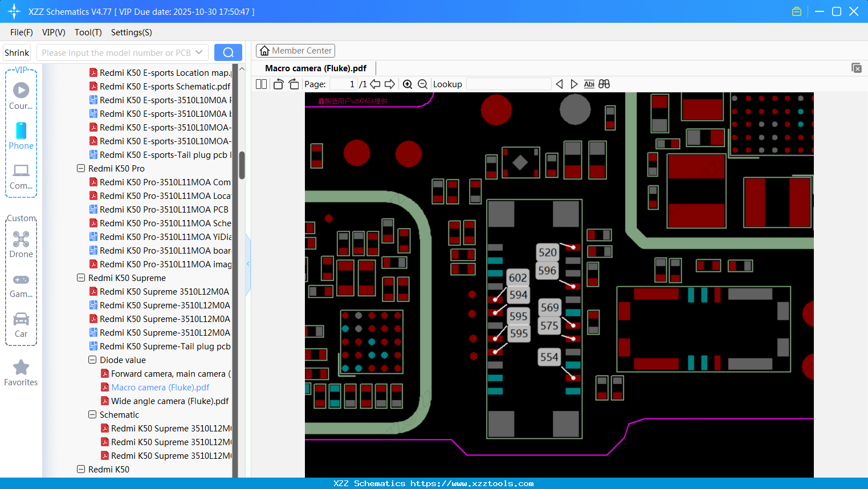
Task: Click the Lookup text input field
Action: 508,84
